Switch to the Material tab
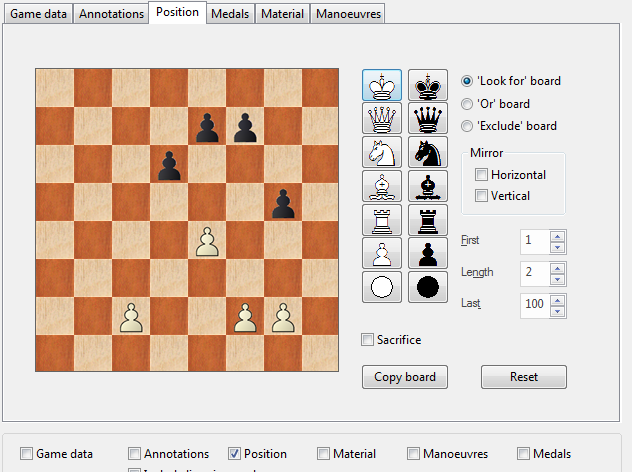Viewport: 632px width, 472px height. tap(282, 14)
